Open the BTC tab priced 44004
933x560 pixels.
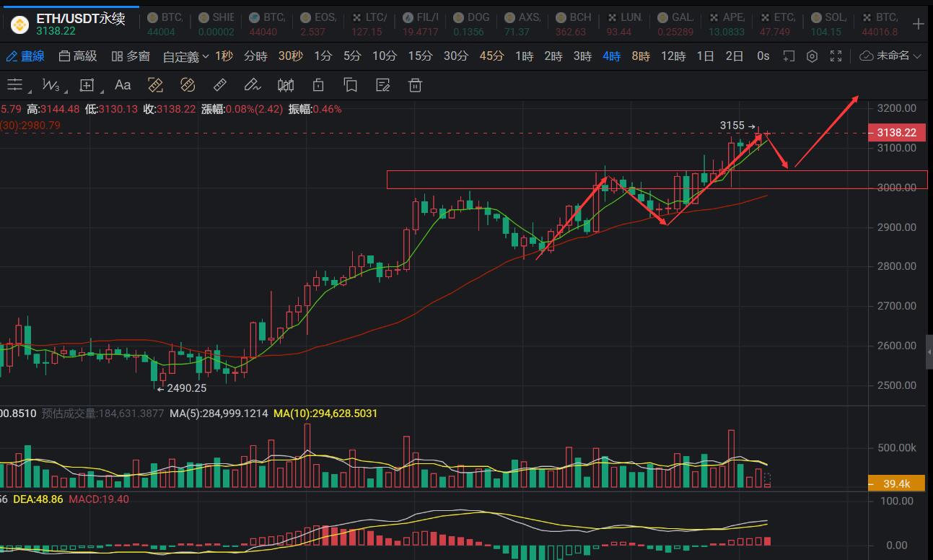164,24
